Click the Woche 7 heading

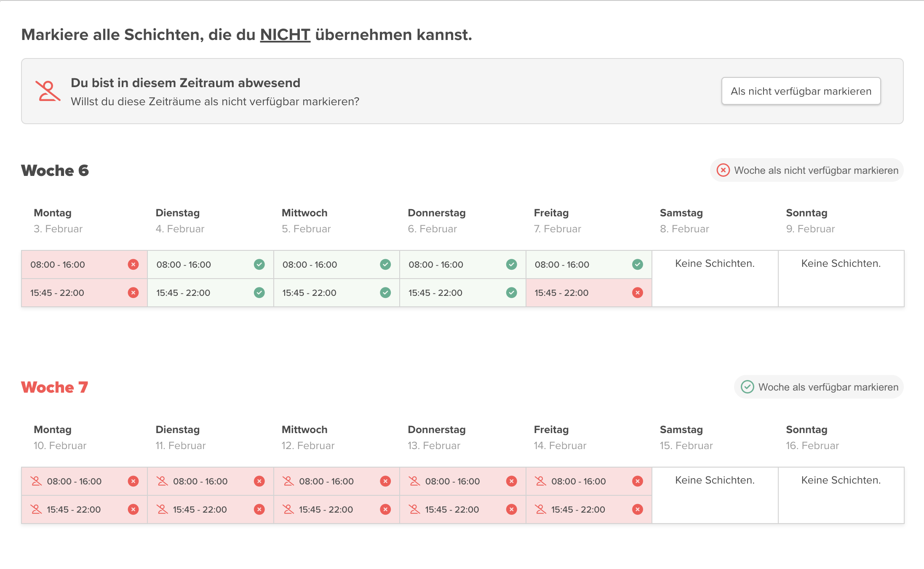point(55,387)
